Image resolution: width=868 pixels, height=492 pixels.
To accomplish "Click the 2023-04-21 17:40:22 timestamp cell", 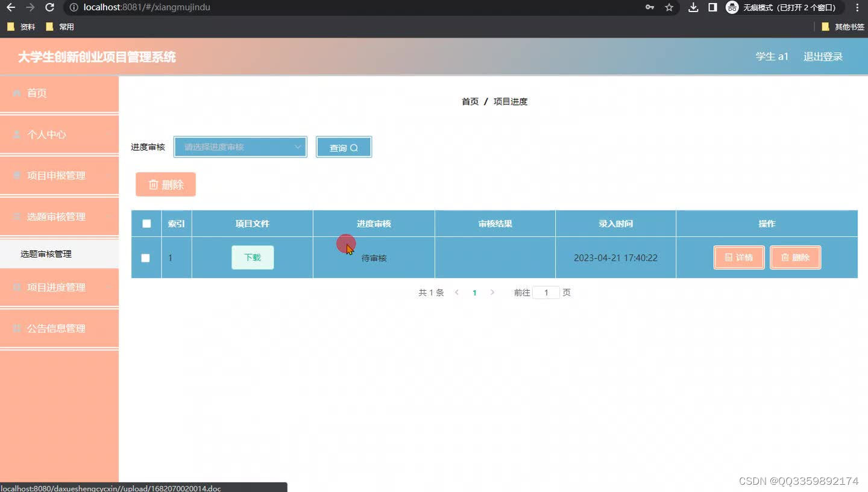I will point(615,257).
